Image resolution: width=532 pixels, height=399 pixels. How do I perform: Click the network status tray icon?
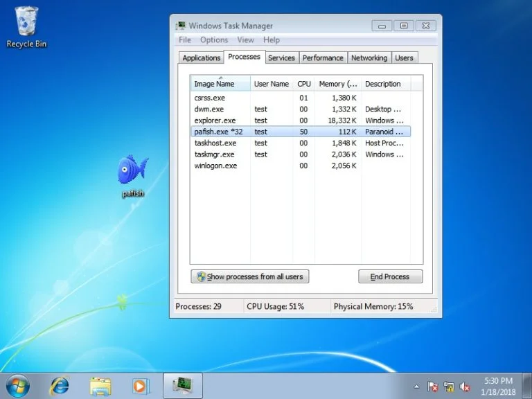coord(449,387)
